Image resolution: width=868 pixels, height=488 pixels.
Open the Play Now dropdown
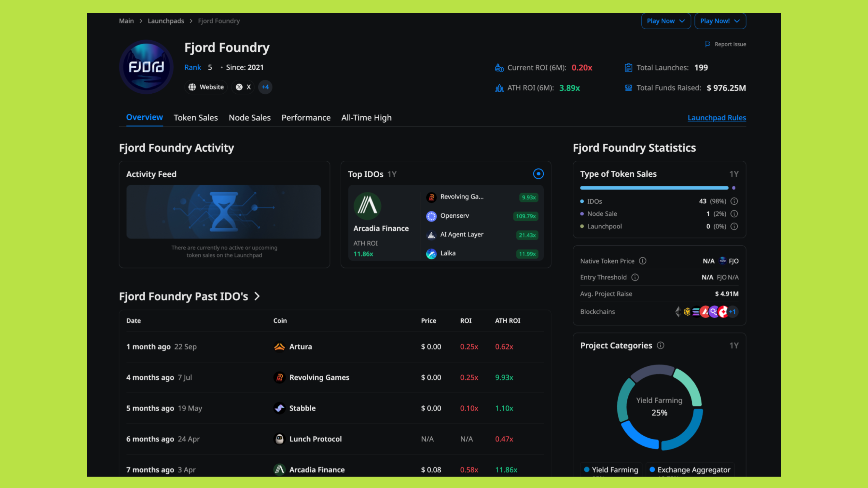click(666, 21)
